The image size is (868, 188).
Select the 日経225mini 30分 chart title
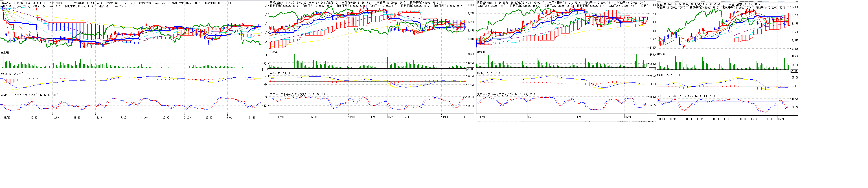pos(511,3)
